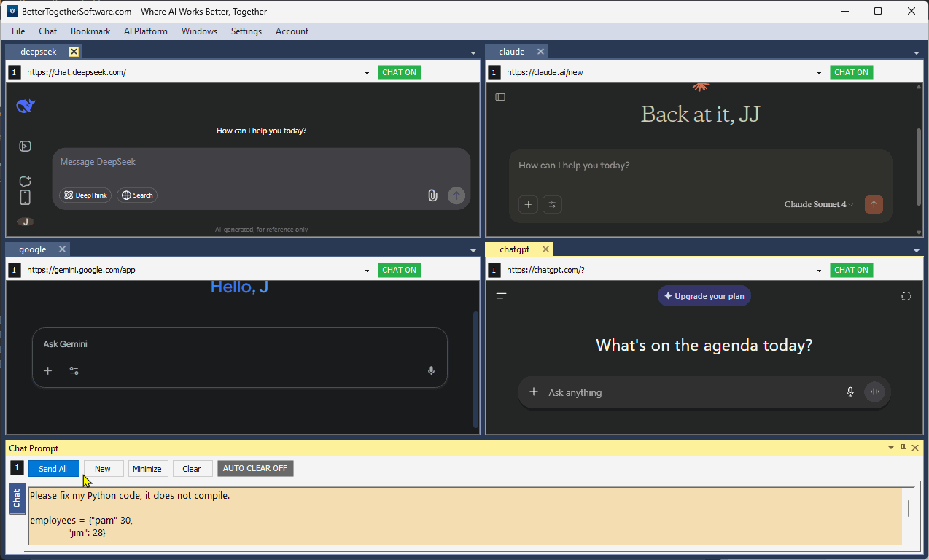
Task: Add attachment with Claude plus button
Action: (528, 205)
